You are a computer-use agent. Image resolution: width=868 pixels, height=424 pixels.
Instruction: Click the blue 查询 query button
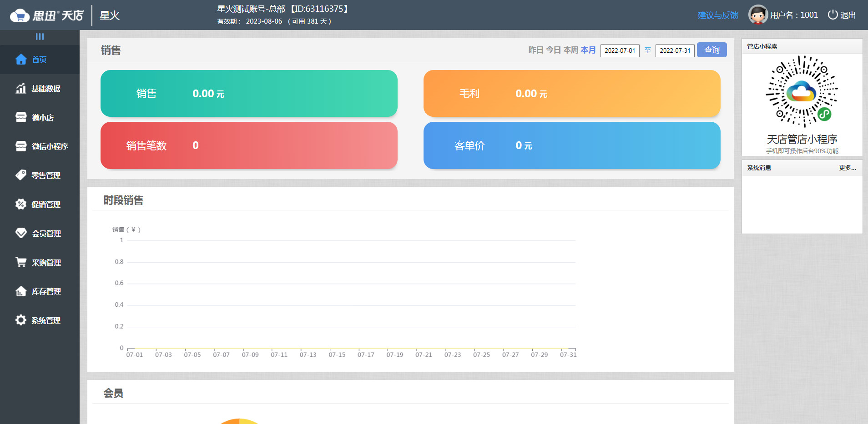click(712, 50)
